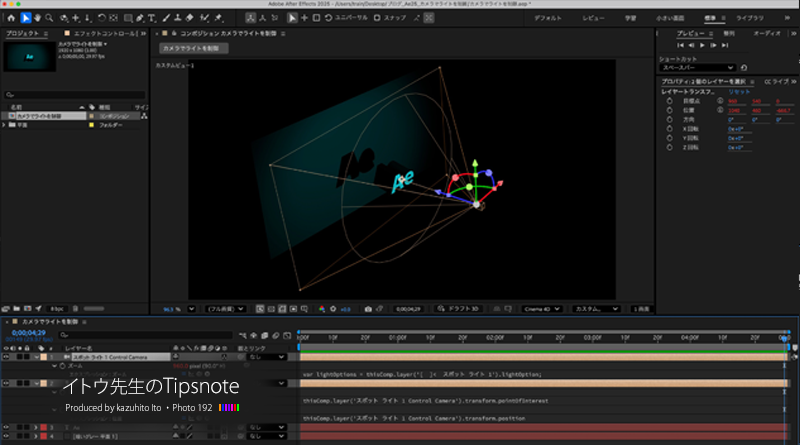Jump to first frame in Preview panel
Viewport: 800px width, 445px height.
point(681,45)
